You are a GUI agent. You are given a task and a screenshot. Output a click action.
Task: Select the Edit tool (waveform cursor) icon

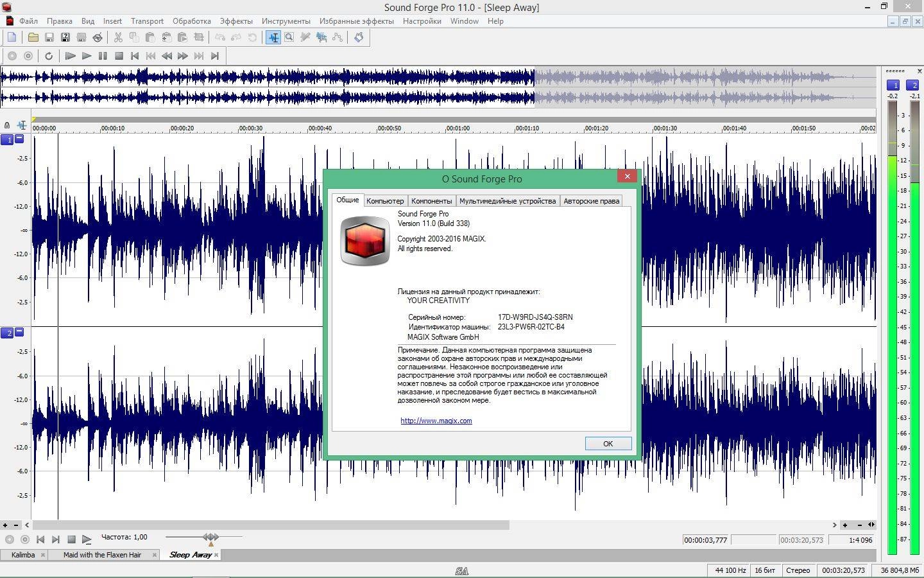[273, 37]
